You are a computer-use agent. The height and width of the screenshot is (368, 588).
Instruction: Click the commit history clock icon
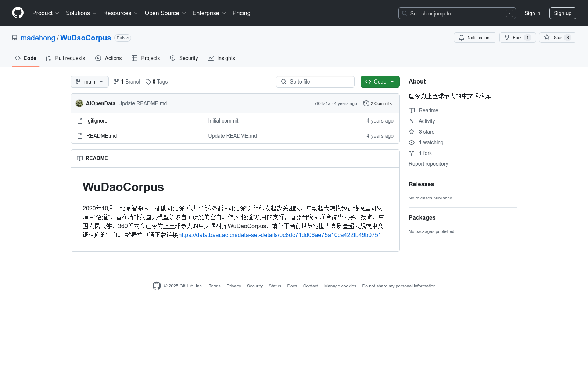[366, 103]
